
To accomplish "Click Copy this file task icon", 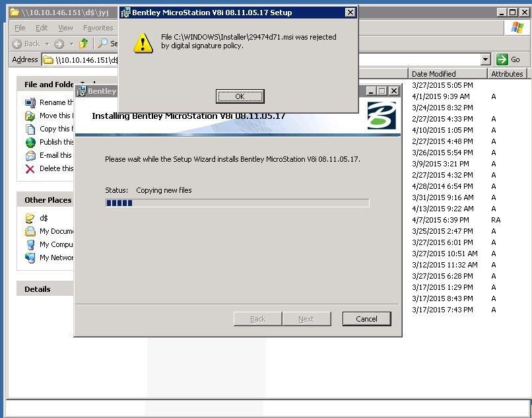I will [x=30, y=129].
